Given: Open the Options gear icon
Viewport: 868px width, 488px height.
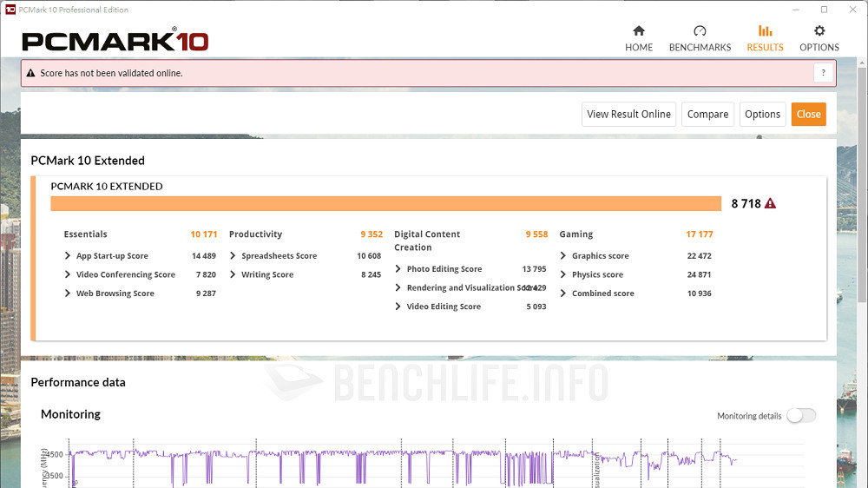Looking at the screenshot, I should click(819, 31).
